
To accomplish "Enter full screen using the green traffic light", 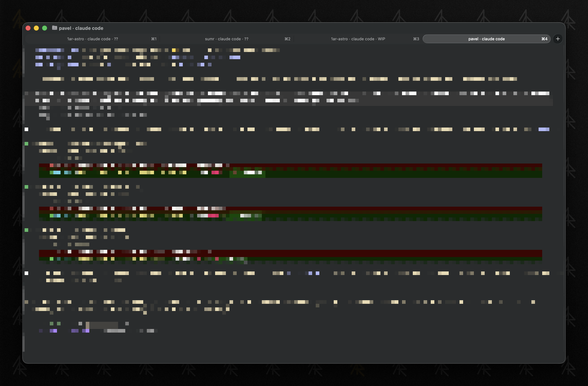I will point(45,28).
